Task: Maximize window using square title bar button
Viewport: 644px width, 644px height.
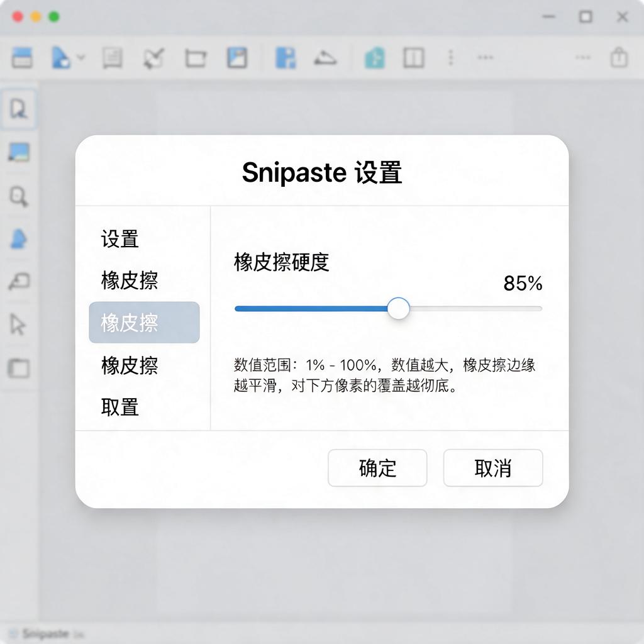Action: tap(586, 17)
